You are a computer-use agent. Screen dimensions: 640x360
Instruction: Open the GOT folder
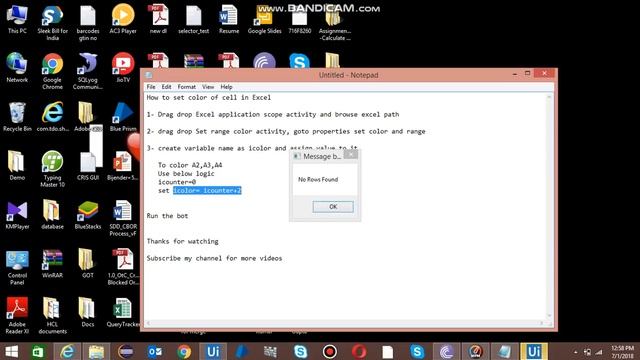(88, 264)
